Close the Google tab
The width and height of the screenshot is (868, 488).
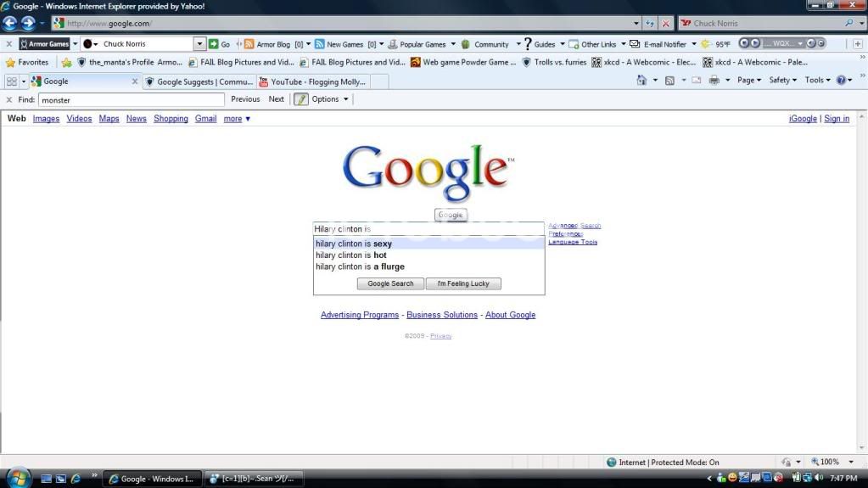click(x=135, y=81)
